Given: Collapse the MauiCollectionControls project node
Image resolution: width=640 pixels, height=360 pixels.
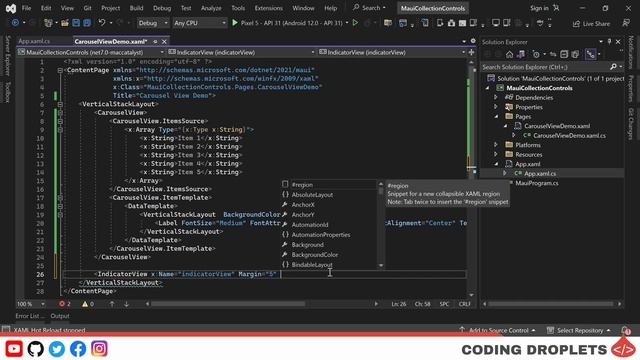Looking at the screenshot, I should (x=487, y=88).
